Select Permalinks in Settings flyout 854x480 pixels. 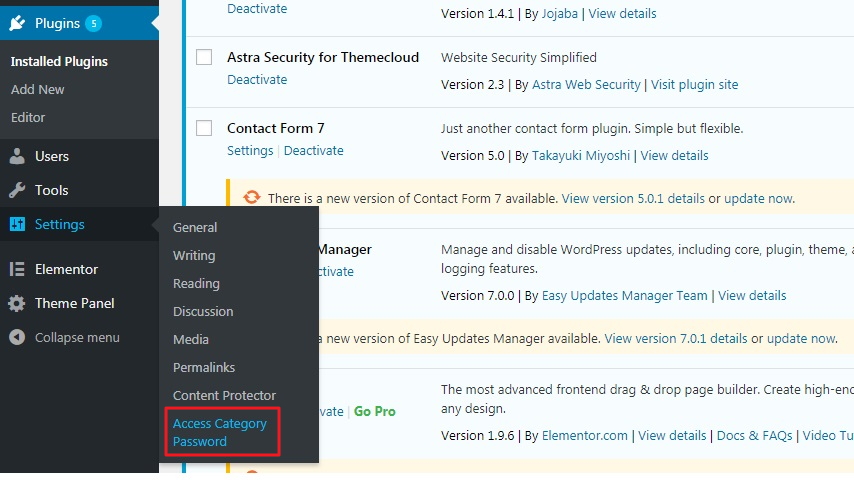[204, 367]
